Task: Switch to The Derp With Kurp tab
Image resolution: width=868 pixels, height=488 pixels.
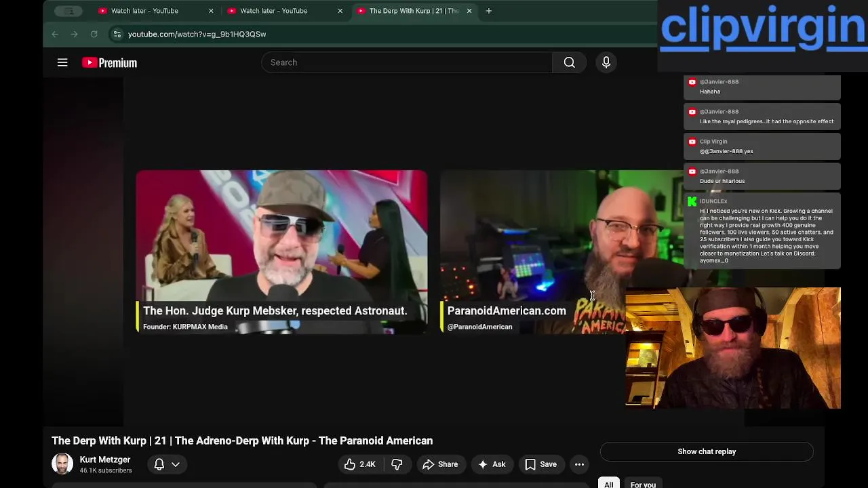Action: pyautogui.click(x=413, y=11)
